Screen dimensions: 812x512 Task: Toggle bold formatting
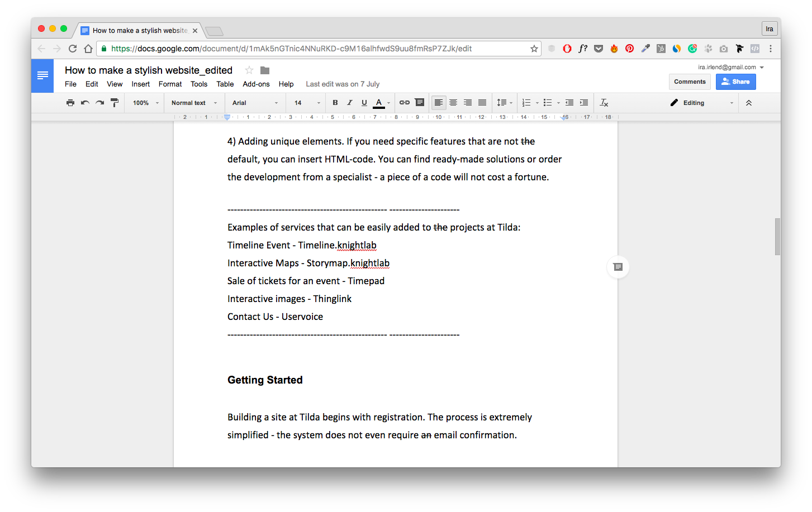coord(335,103)
